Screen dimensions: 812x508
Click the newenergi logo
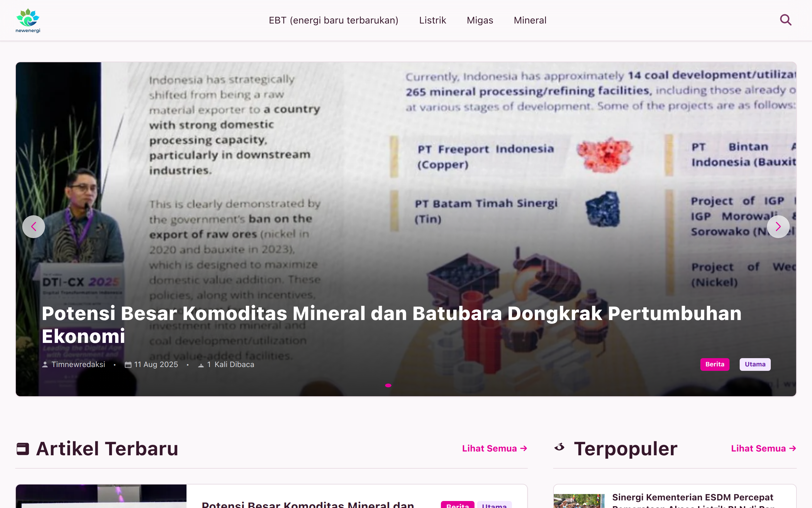pos(28,21)
